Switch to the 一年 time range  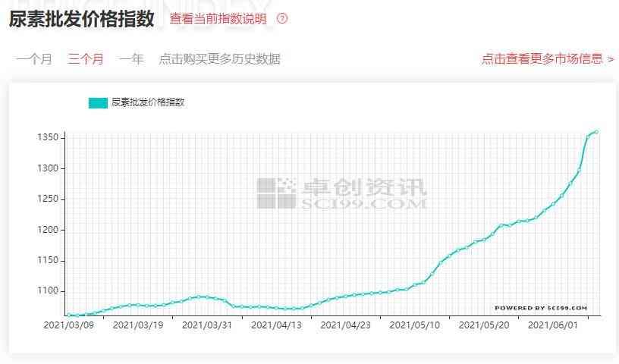[x=131, y=59]
